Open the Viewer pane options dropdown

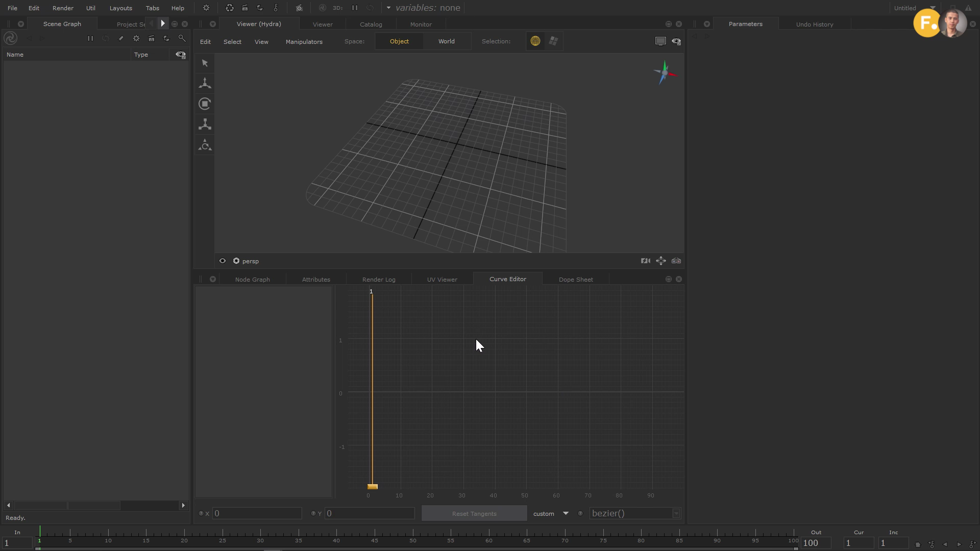(213, 24)
